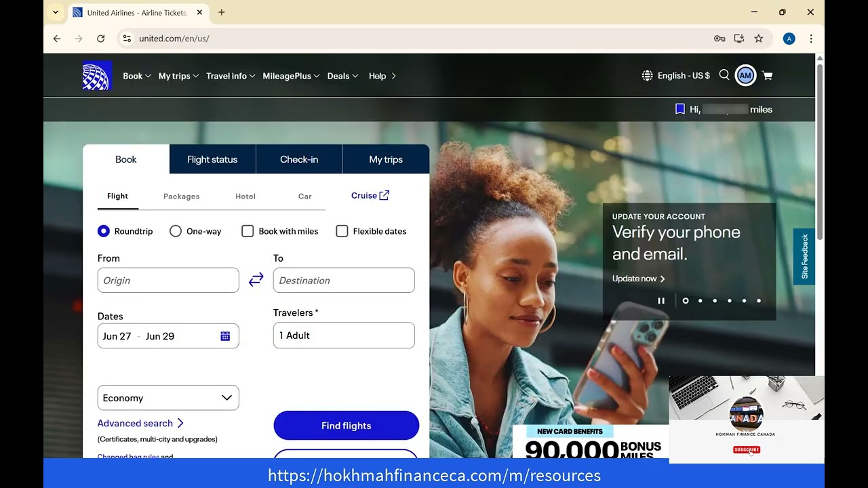Screen dimensions: 868x488
Task: Switch to the Flight status tab
Action: pos(212,159)
